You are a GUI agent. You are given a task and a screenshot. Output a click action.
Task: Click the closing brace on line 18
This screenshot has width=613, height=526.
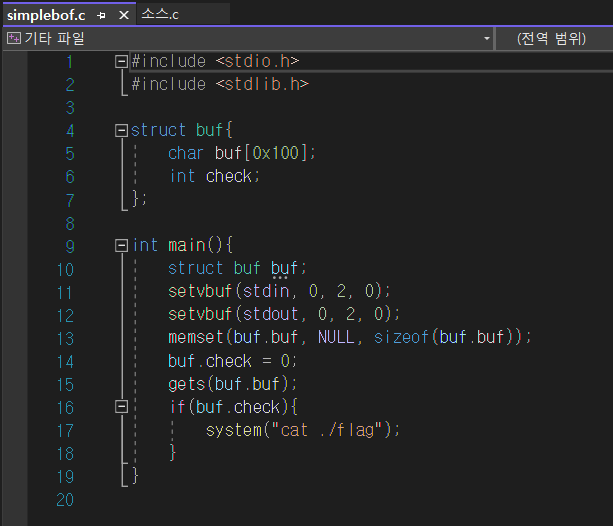point(173,453)
